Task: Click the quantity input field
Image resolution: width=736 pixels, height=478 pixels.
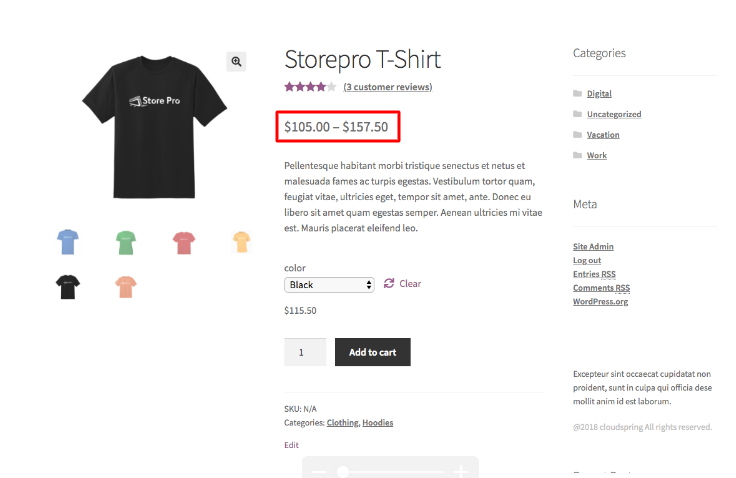Action: (305, 352)
